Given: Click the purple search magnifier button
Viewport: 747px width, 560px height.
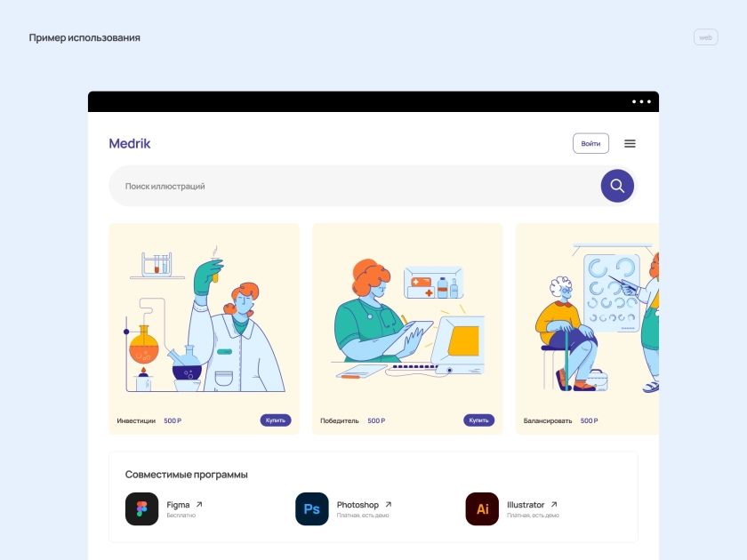Looking at the screenshot, I should pos(617,186).
